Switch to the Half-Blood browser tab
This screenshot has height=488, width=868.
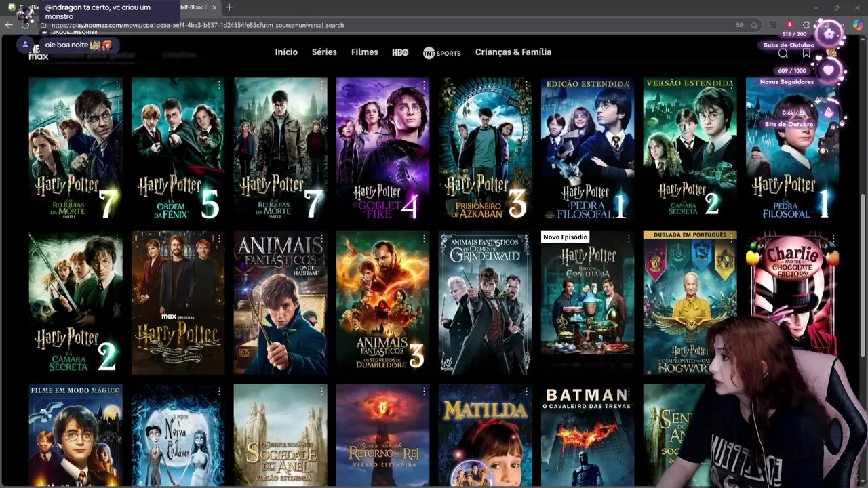[x=193, y=7]
